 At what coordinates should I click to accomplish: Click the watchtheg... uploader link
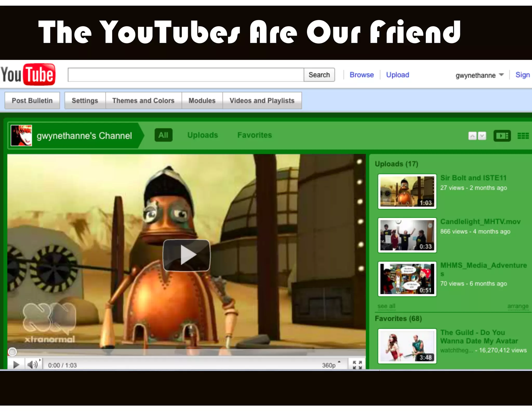457,350
